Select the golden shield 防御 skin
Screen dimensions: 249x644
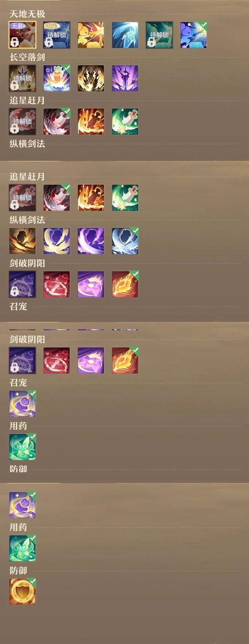[x=22, y=592]
